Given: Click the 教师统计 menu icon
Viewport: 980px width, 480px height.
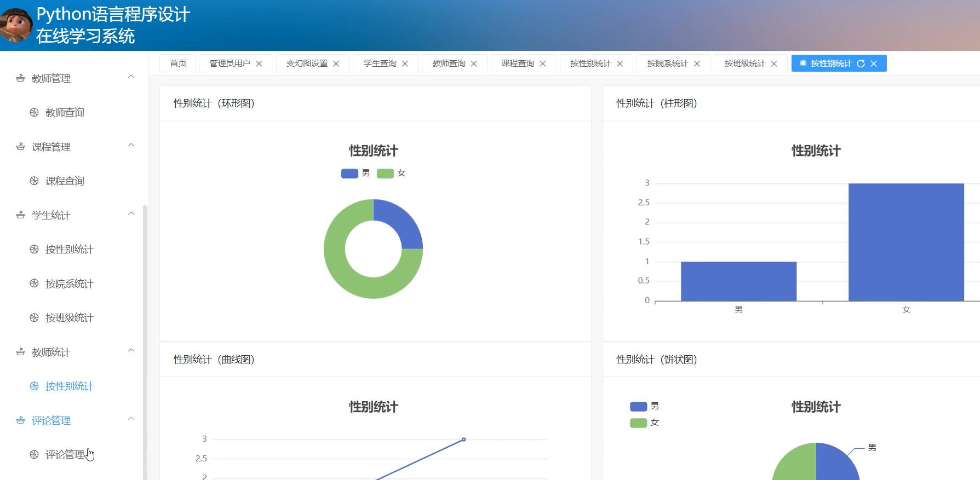Looking at the screenshot, I should pos(20,352).
